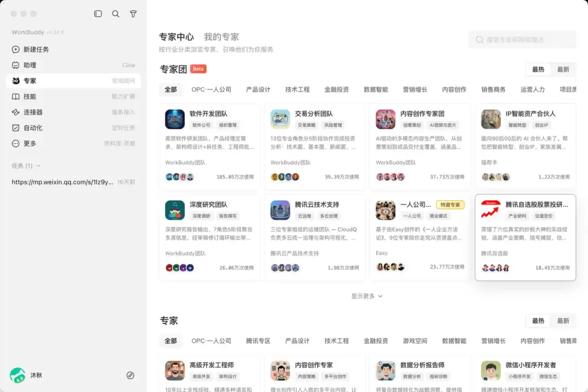Select 全部 filter in 专家 section
Image resolution: width=588 pixels, height=392 pixels.
[170, 341]
